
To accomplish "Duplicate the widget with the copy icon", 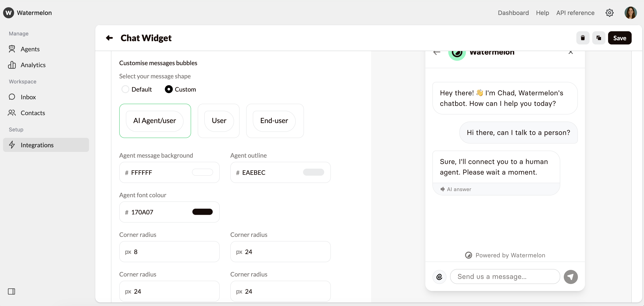I will click(x=599, y=38).
